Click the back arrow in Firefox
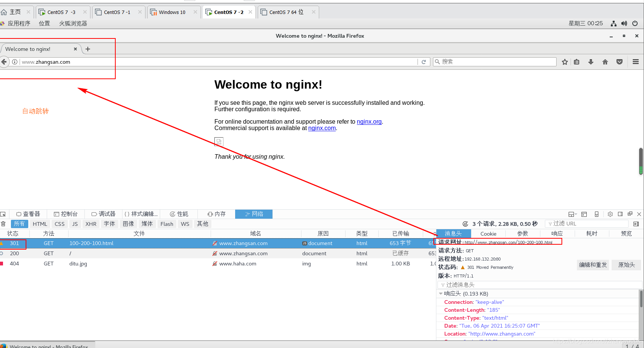This screenshot has height=348, width=644. pos(4,62)
